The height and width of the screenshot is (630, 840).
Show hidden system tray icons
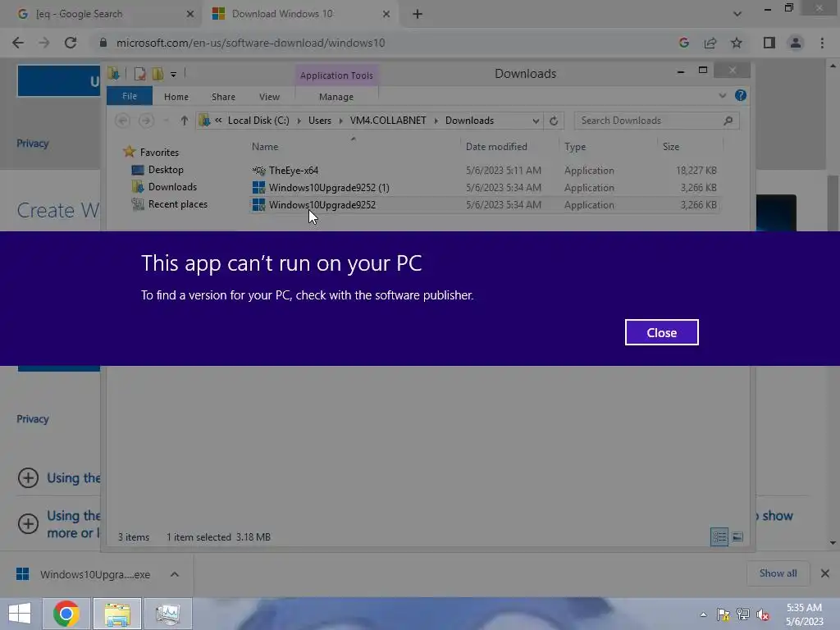point(703,614)
